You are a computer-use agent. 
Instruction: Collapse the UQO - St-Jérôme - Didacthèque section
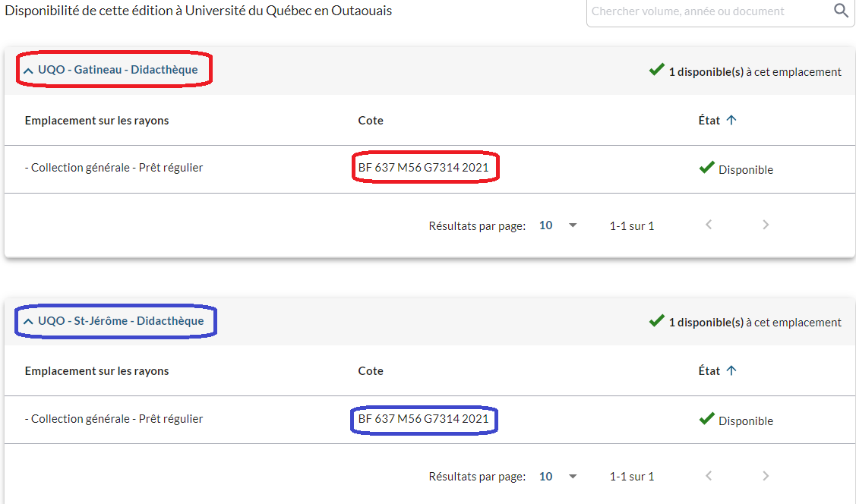click(28, 321)
